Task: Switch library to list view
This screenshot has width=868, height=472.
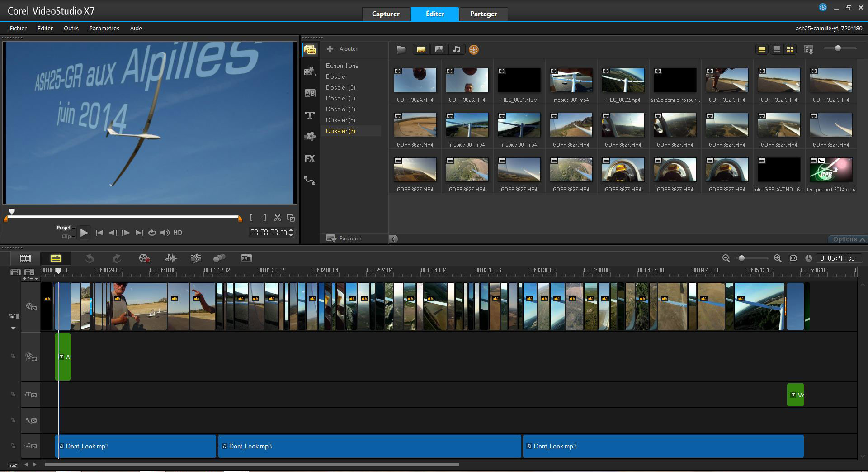Action: click(x=777, y=50)
